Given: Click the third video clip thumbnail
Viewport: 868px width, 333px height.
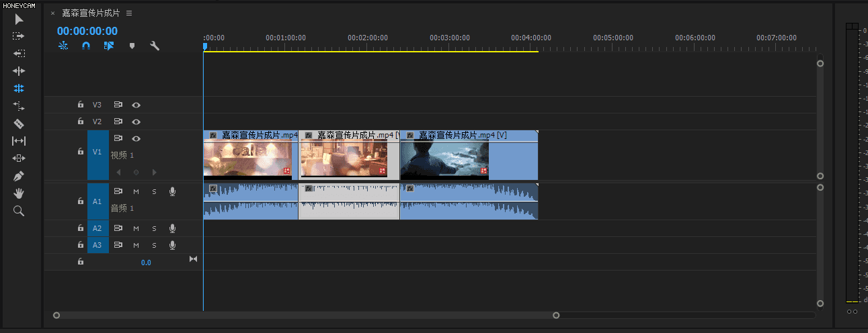Looking at the screenshot, I should tap(444, 160).
